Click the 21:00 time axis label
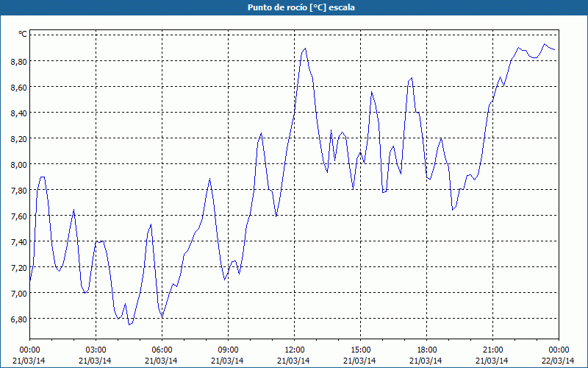588x368 pixels. 492,350
